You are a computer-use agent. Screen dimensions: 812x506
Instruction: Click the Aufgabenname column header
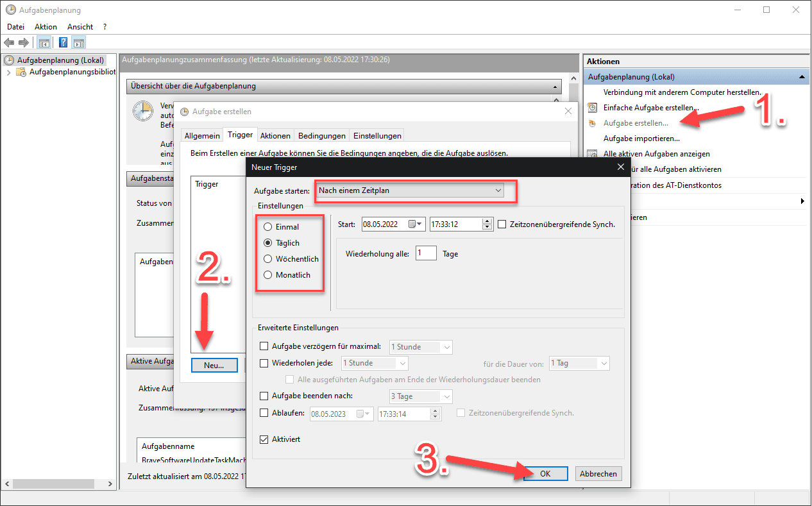pos(168,446)
